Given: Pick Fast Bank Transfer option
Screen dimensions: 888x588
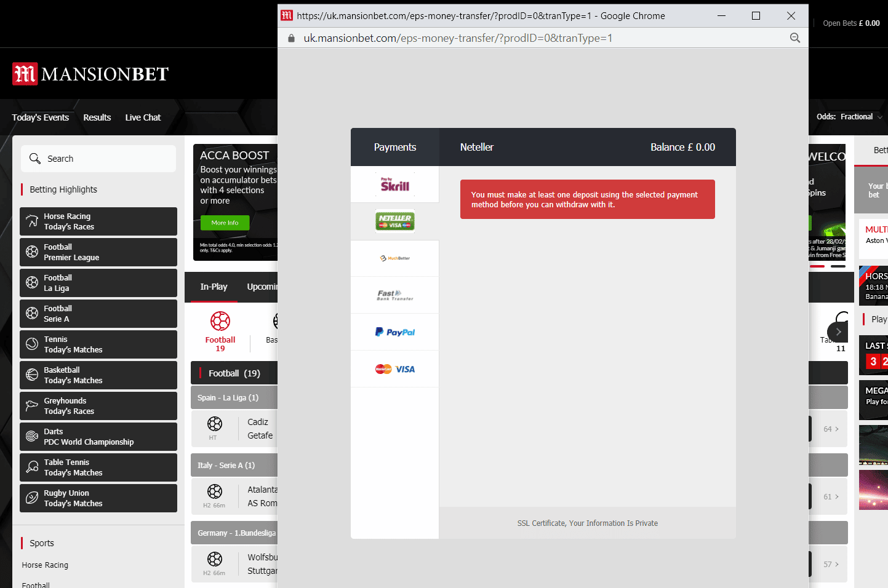Looking at the screenshot, I should (x=394, y=295).
